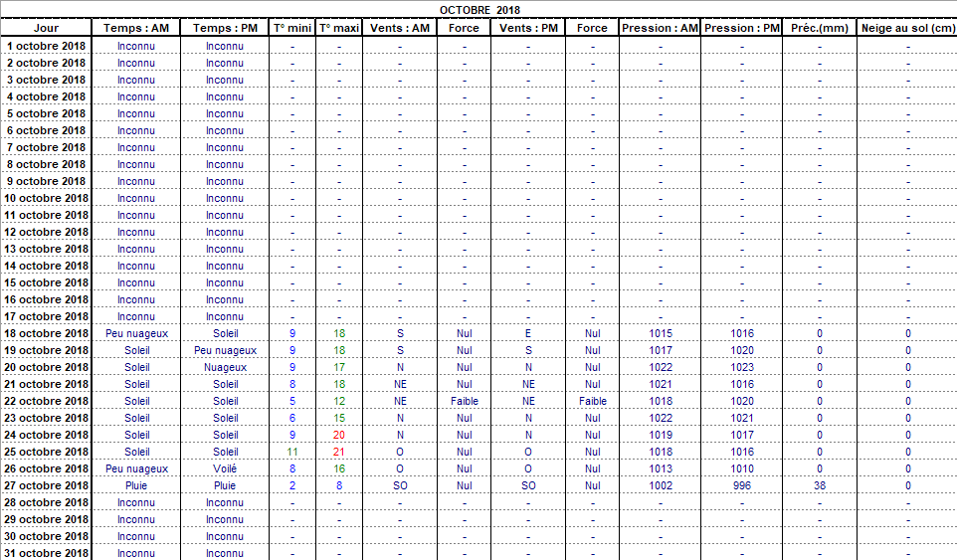Select red max temperature 20 on 24 octobre
Image resolution: width=957 pixels, height=560 pixels.
pos(339,435)
